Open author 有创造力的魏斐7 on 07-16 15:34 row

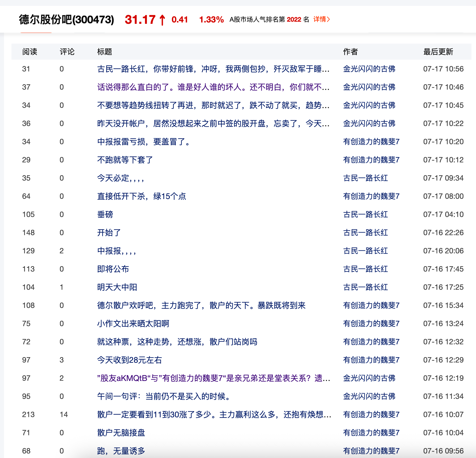(371, 306)
